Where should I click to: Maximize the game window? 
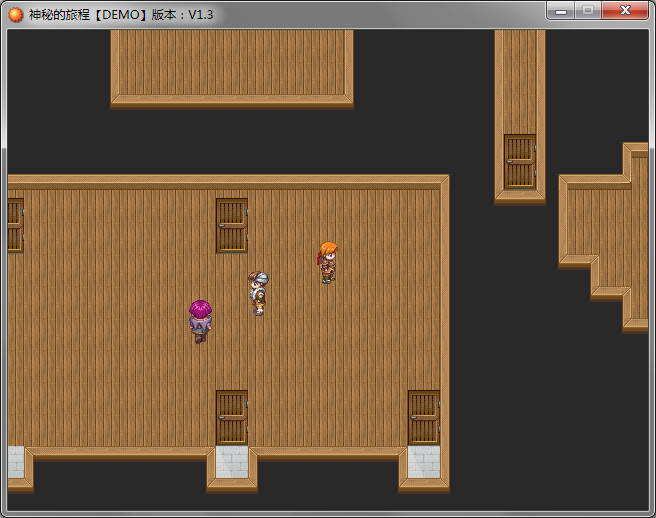(588, 11)
